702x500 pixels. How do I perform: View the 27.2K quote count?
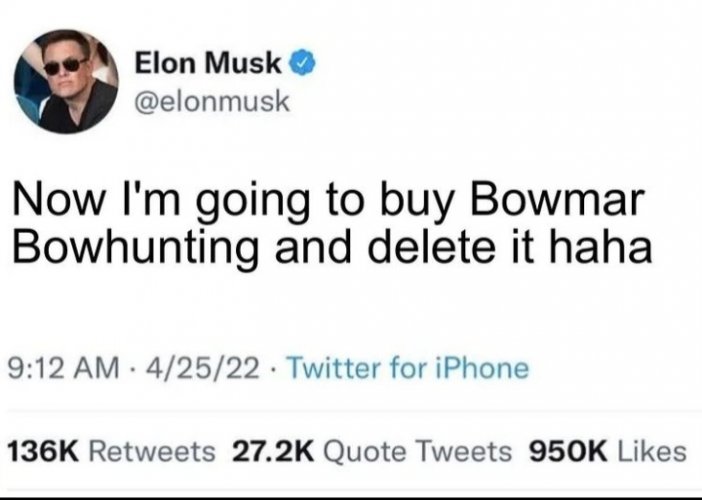tap(273, 452)
